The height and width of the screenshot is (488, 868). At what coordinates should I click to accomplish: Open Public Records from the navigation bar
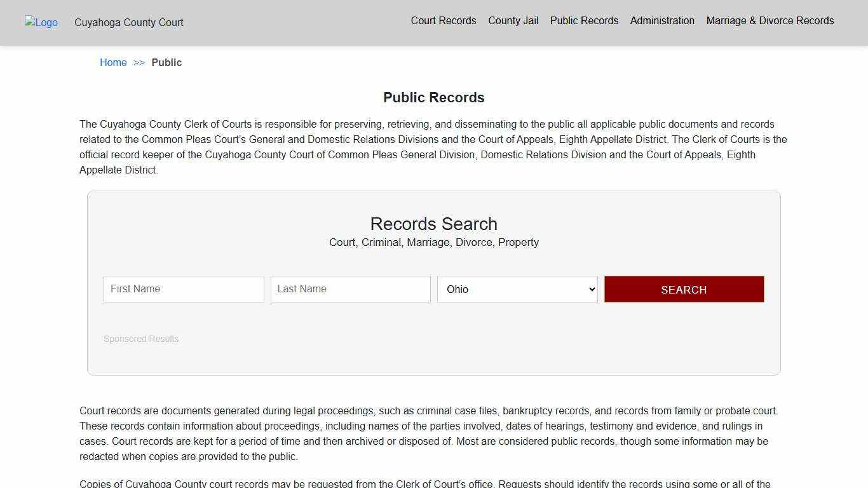tap(583, 20)
